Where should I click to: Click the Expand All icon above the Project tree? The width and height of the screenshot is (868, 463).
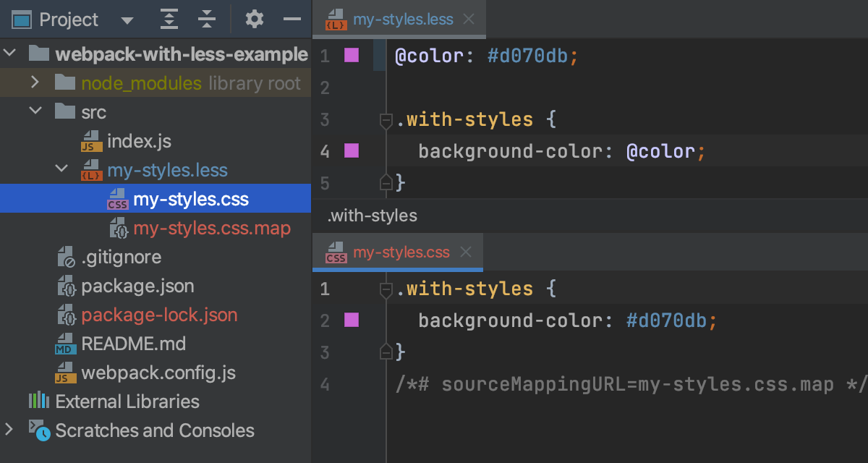pyautogui.click(x=169, y=19)
